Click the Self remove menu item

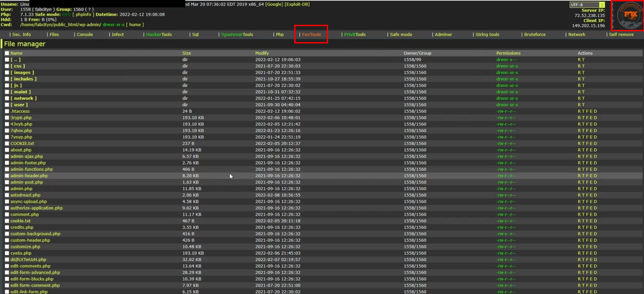[x=621, y=34]
